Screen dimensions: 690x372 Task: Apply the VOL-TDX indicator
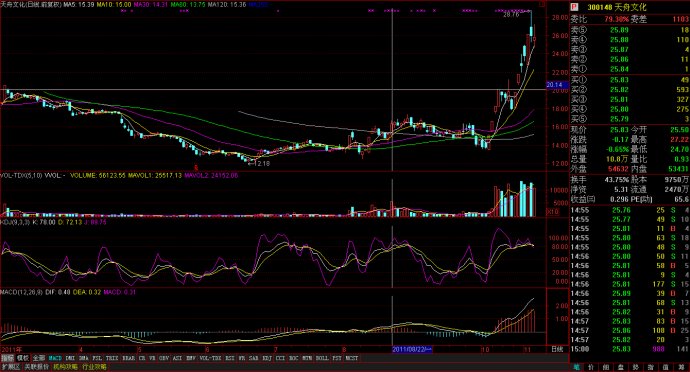tap(211, 358)
